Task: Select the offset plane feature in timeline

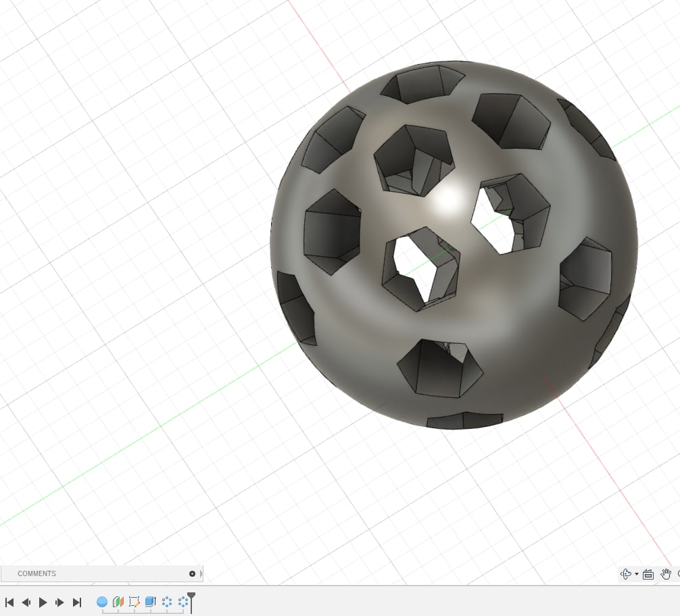Action: [x=118, y=602]
